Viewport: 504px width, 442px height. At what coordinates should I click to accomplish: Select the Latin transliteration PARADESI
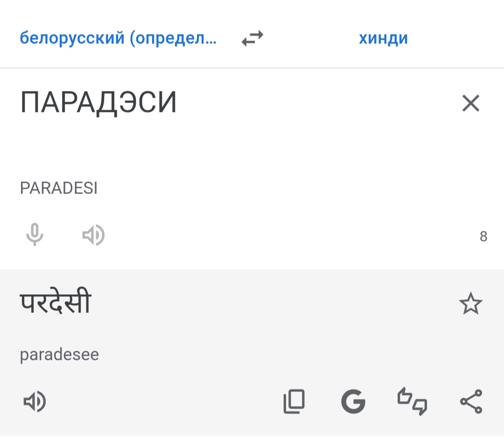point(59,188)
